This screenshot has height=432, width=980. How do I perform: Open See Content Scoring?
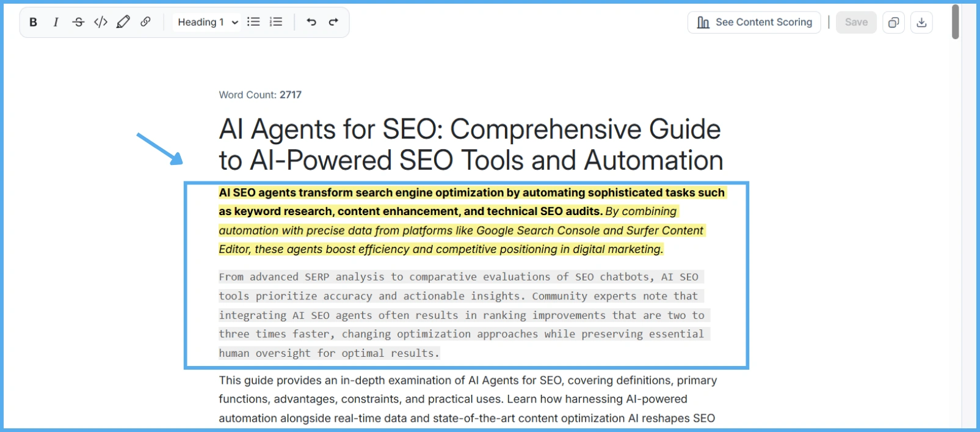point(754,23)
